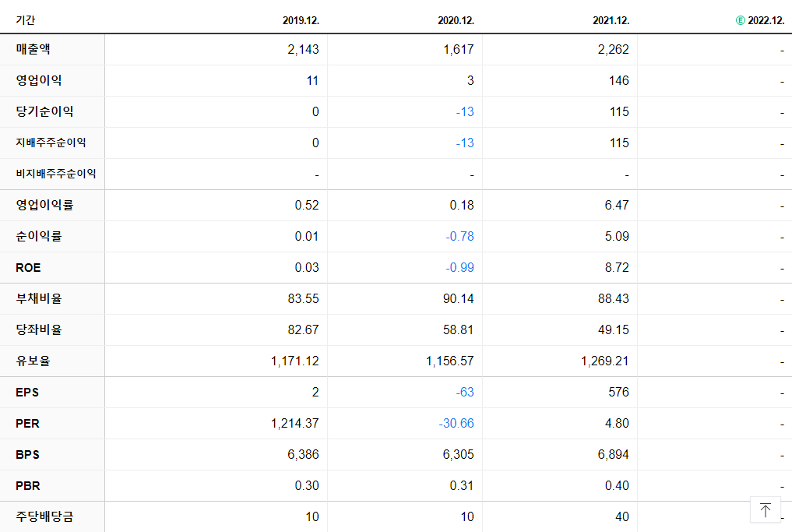
Task: Click the green estimate E icon by 2022.12.
Action: pos(740,20)
